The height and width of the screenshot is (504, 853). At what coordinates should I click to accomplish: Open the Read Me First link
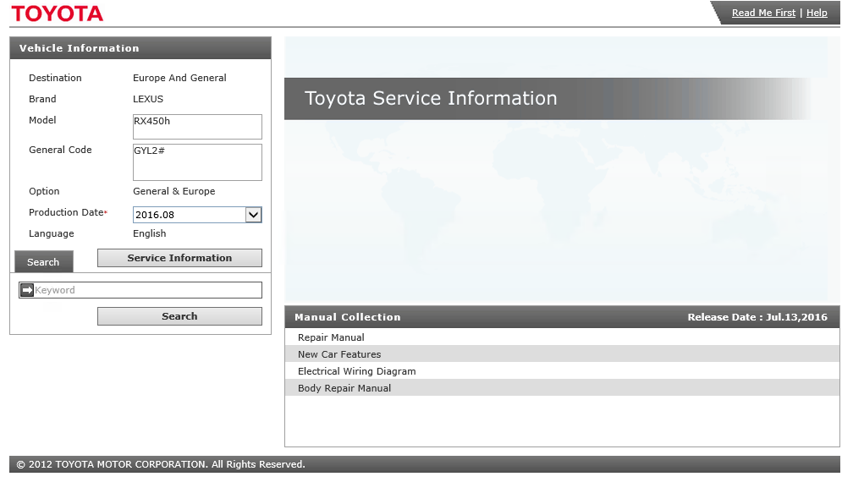click(763, 13)
